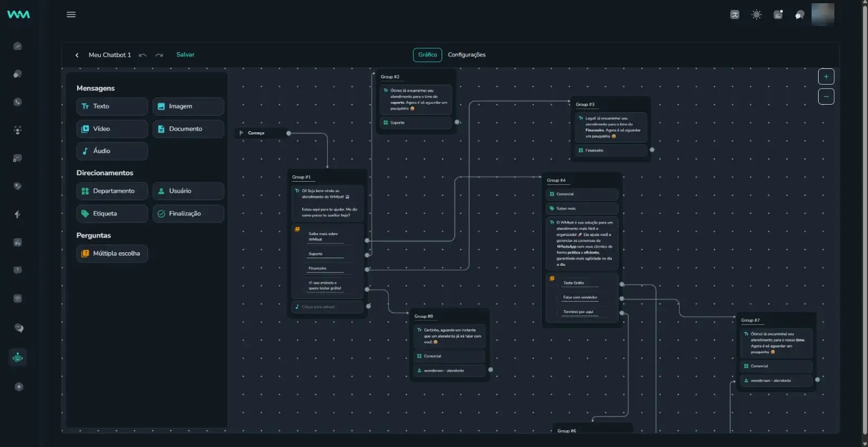Click the 'Clique para upload' audio block
This screenshot has width=868, height=447.
point(328,307)
